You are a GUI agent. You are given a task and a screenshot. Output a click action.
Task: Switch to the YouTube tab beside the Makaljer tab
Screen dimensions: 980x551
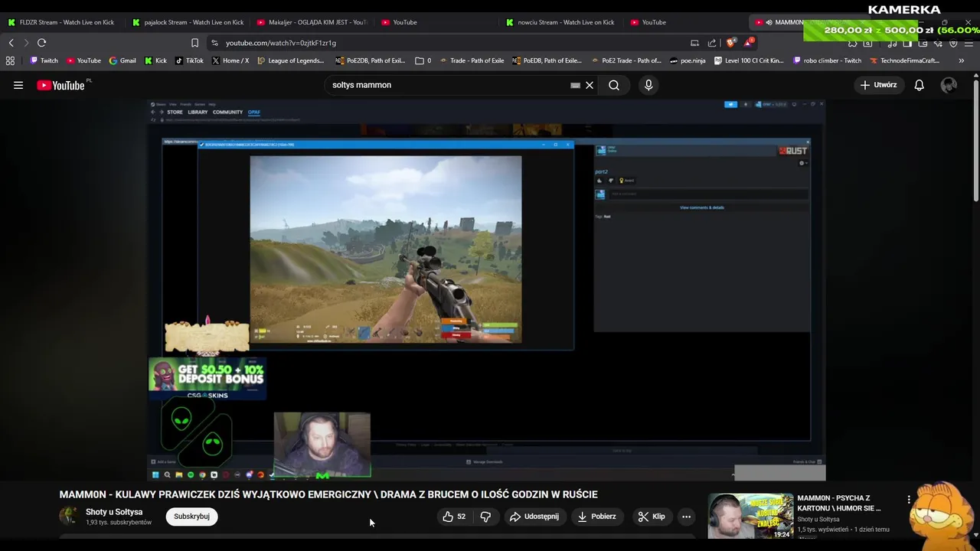436,22
